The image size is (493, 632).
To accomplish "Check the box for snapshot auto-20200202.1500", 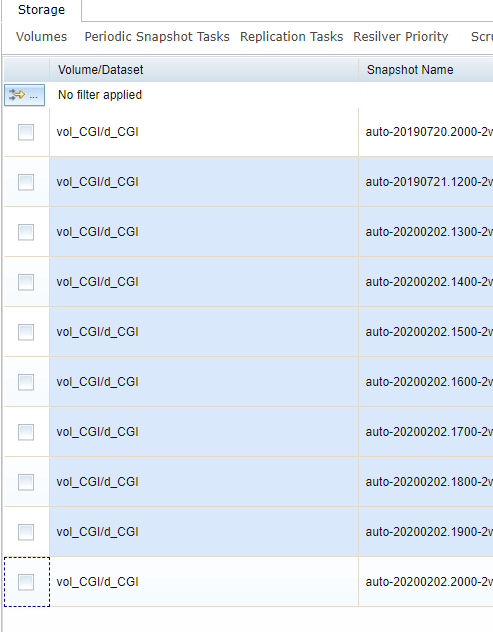I will (x=26, y=332).
